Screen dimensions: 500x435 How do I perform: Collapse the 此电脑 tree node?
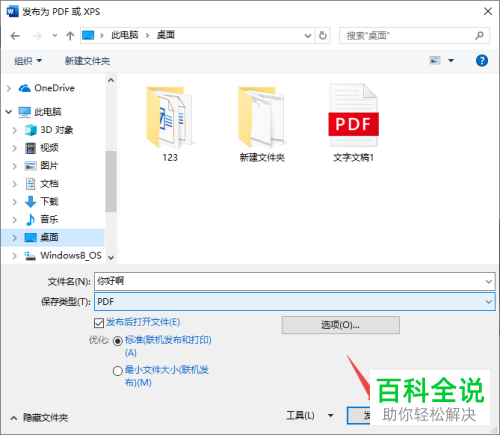point(9,112)
